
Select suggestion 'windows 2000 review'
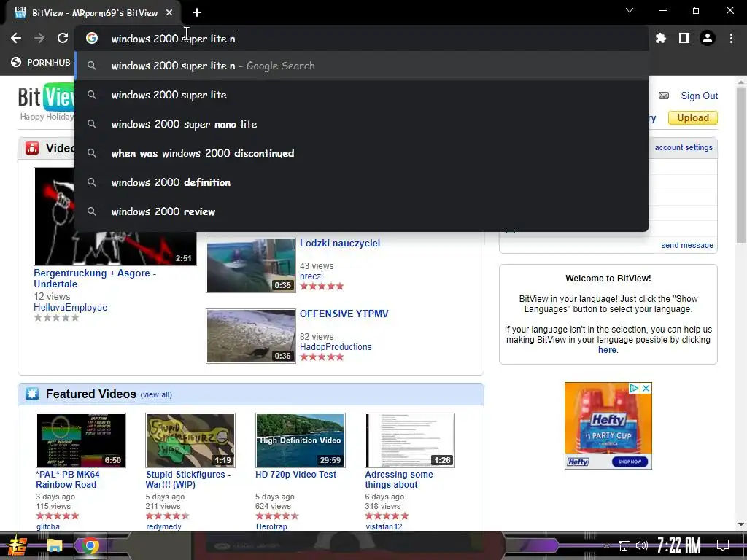coord(362,211)
